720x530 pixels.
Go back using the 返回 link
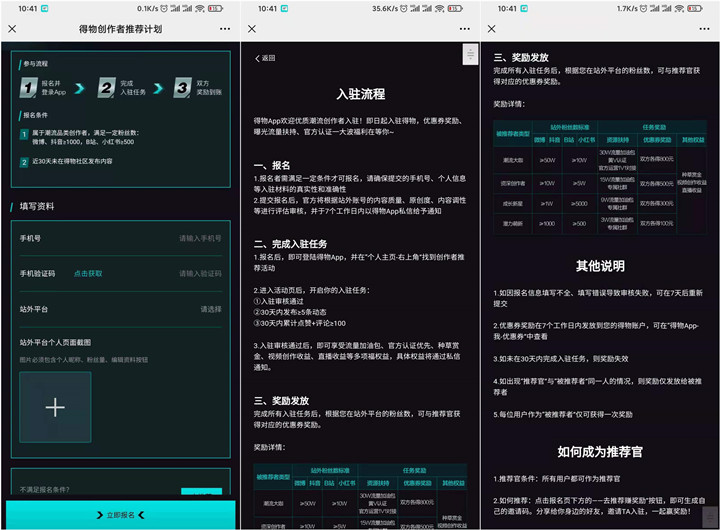click(265, 58)
